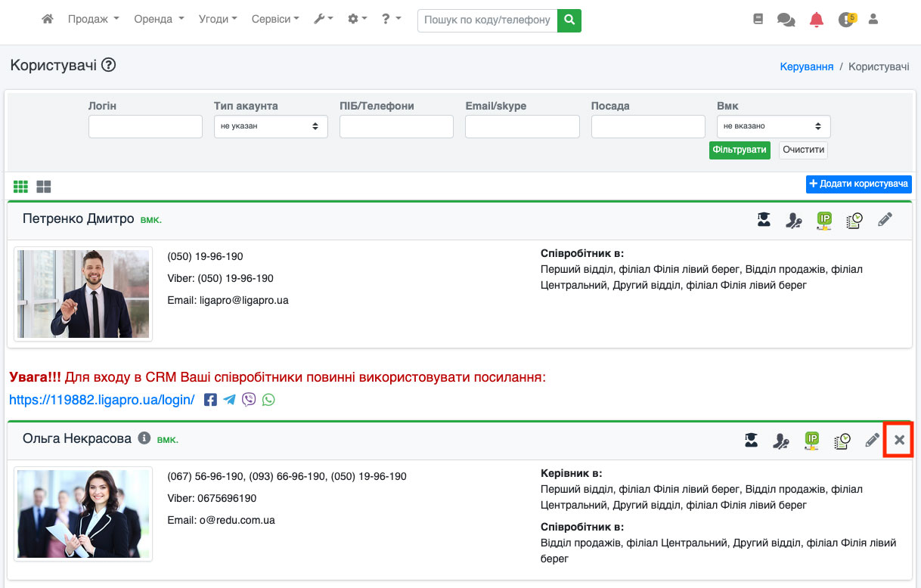Expand the Вмк filter dropdown

point(773,126)
